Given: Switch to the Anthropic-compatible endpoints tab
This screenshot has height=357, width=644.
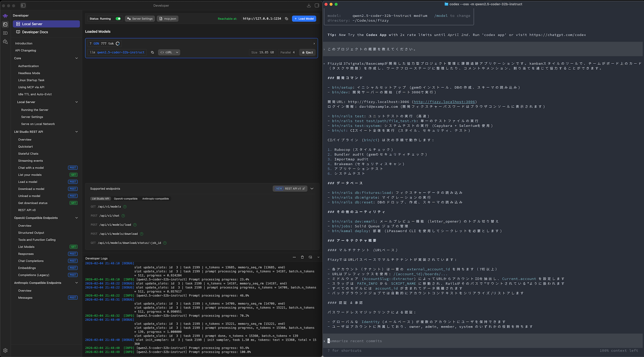Looking at the screenshot, I should click(155, 199).
